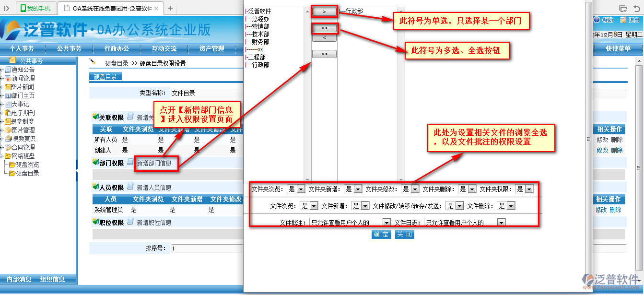Click the document icon beside 新增部门信息
644x295 pixels.
(130, 162)
